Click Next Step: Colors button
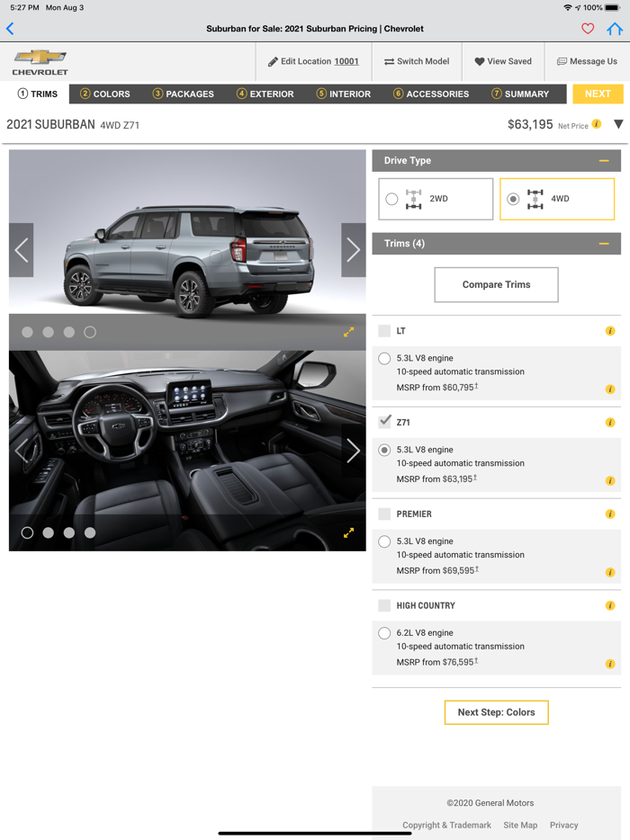Viewport: 630px width, 840px height. pyautogui.click(x=496, y=712)
